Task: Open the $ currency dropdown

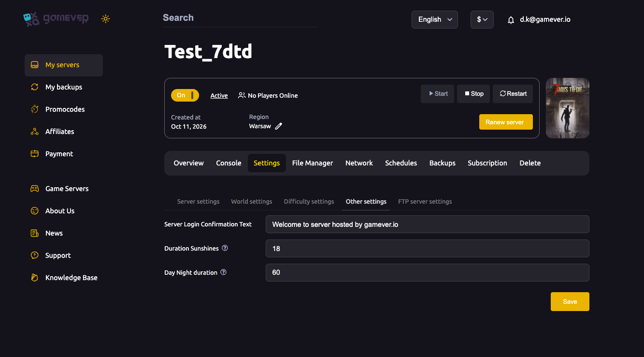Action: coord(482,19)
